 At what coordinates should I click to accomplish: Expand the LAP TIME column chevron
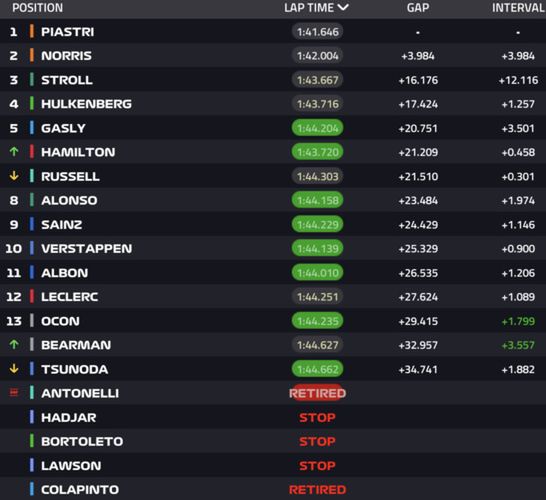click(x=343, y=7)
